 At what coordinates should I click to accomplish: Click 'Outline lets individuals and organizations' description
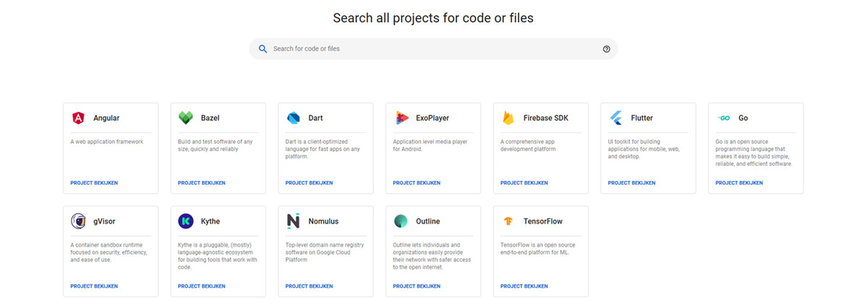(432, 256)
